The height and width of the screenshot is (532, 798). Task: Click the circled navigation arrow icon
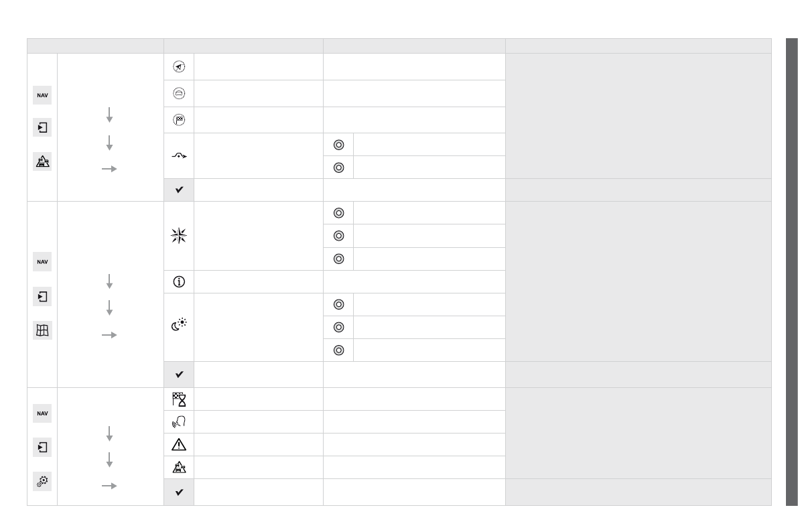179,67
